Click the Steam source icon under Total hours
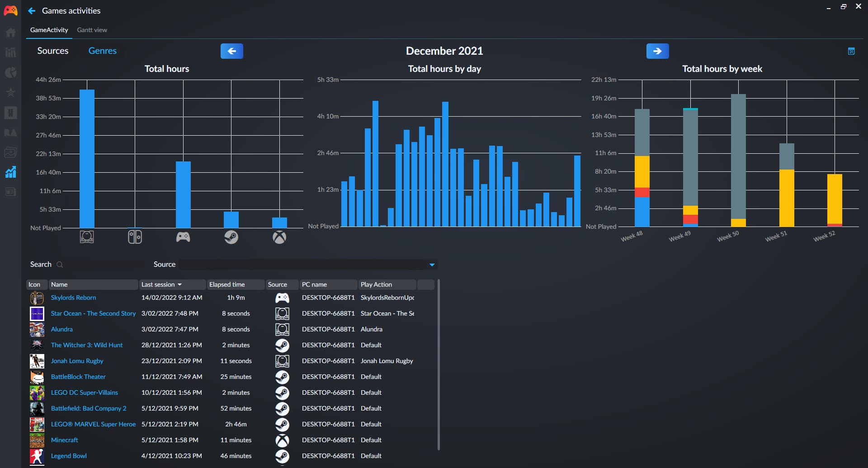868x468 pixels. (231, 237)
